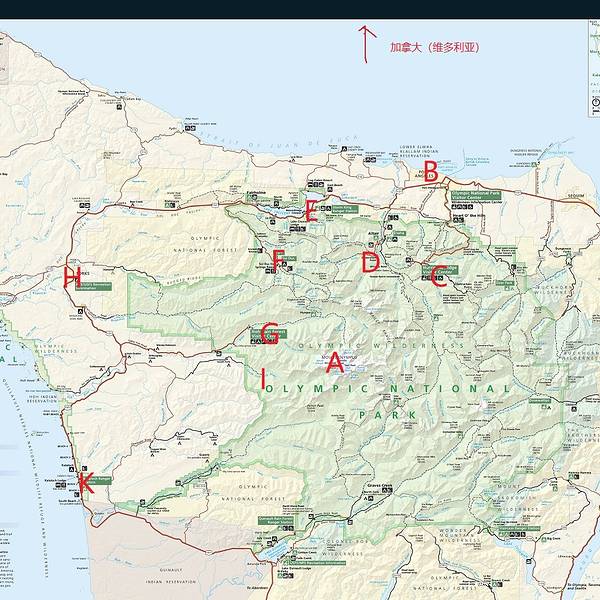600x600 pixels.
Task: Click the red letter I marker
Action: pyautogui.click(x=262, y=378)
